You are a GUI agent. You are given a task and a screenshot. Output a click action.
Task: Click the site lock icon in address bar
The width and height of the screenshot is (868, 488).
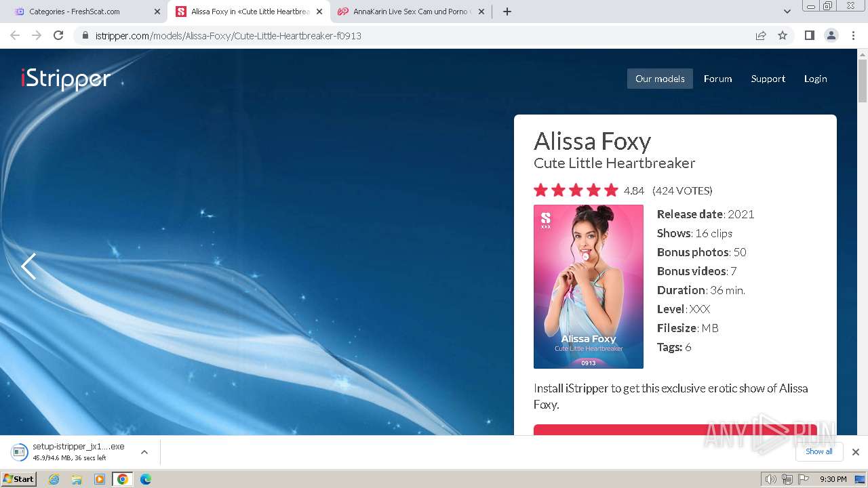(85, 35)
